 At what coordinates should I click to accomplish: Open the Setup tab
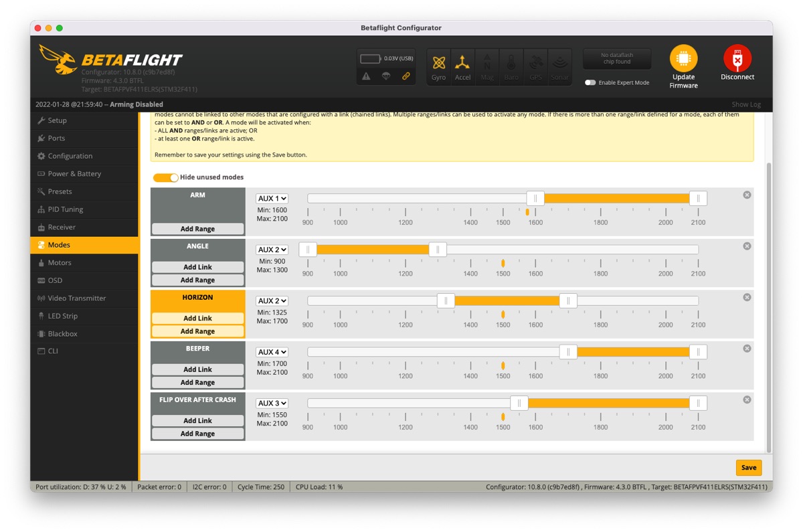84,120
